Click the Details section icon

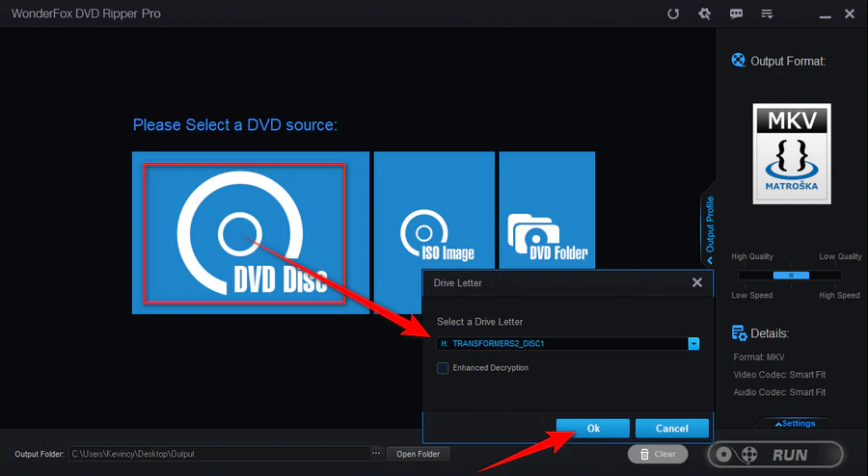[739, 332]
